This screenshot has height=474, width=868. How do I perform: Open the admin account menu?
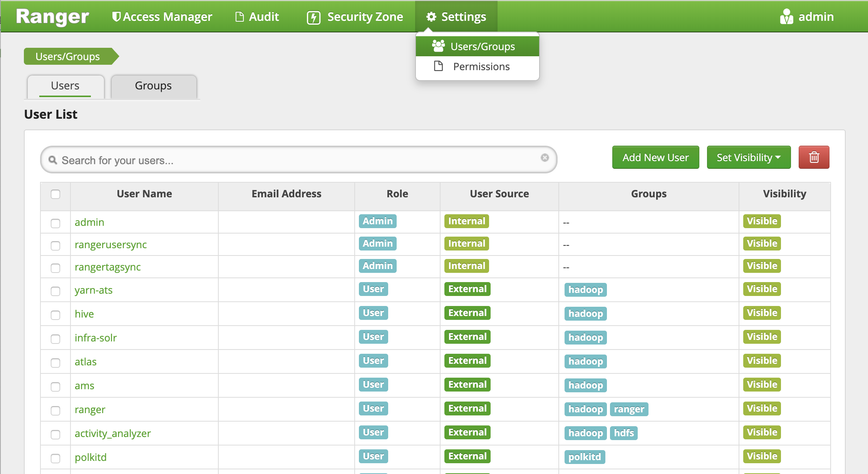click(807, 17)
